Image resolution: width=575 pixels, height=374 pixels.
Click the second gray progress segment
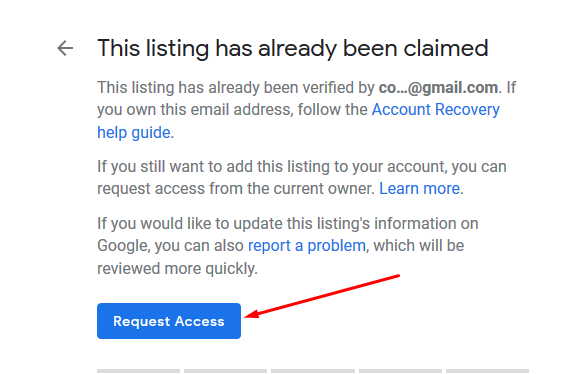tap(226, 371)
